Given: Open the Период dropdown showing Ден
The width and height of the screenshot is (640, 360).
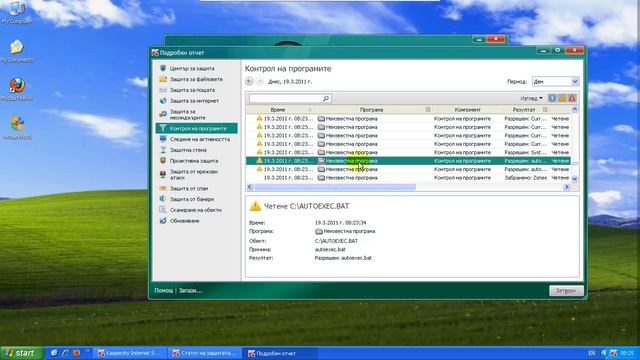Looking at the screenshot, I should pyautogui.click(x=556, y=82).
